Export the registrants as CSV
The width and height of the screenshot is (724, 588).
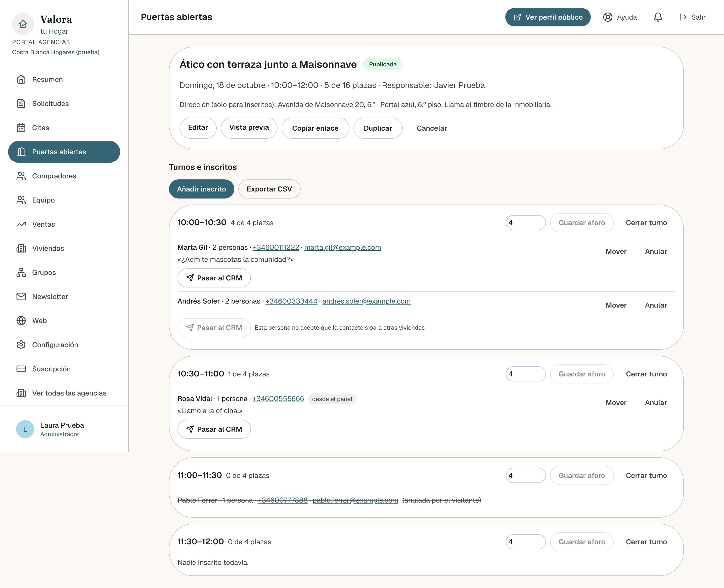coord(269,189)
